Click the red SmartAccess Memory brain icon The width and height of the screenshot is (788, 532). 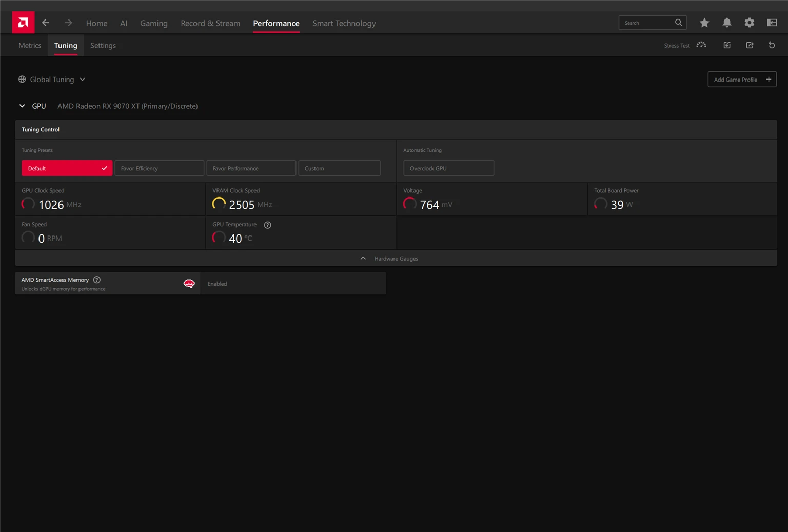coord(189,284)
